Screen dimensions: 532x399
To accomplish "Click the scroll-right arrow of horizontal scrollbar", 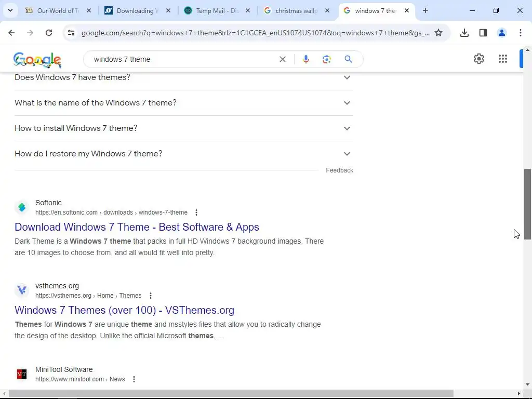I will point(519,394).
